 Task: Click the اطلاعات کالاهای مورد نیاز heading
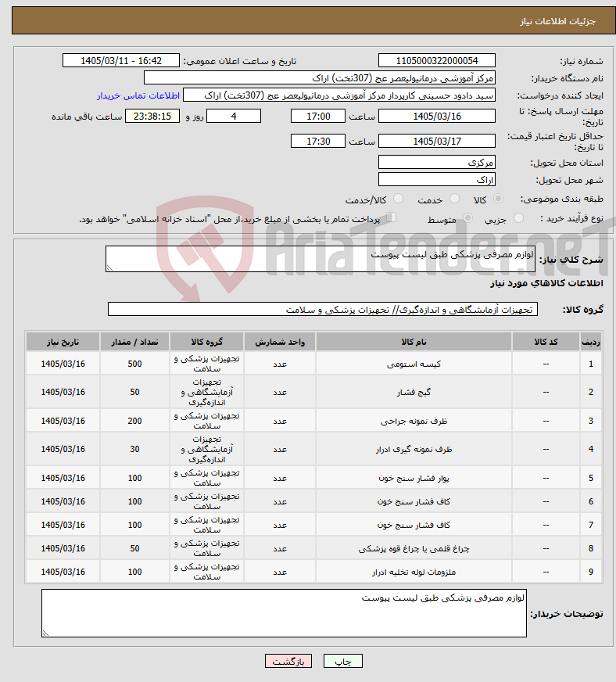[x=546, y=283]
